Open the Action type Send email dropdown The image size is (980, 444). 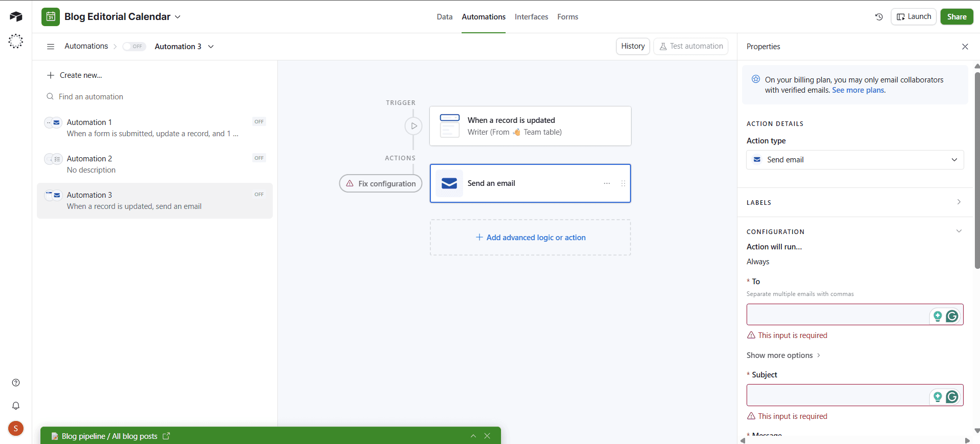click(x=855, y=160)
